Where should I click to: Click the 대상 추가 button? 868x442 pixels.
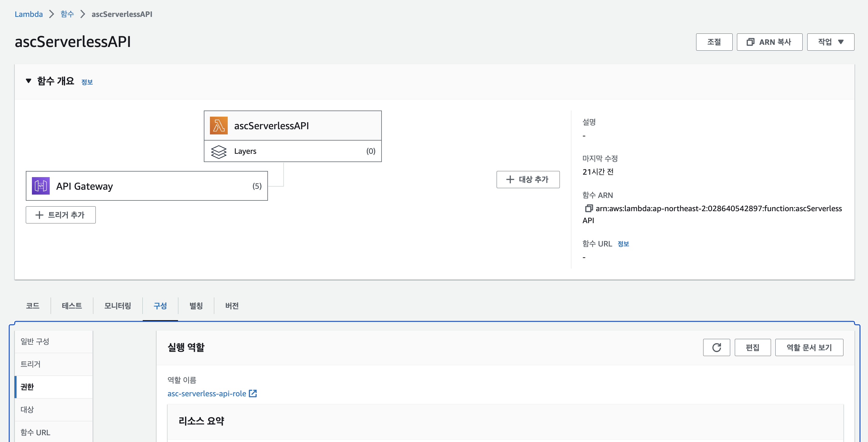tap(528, 180)
